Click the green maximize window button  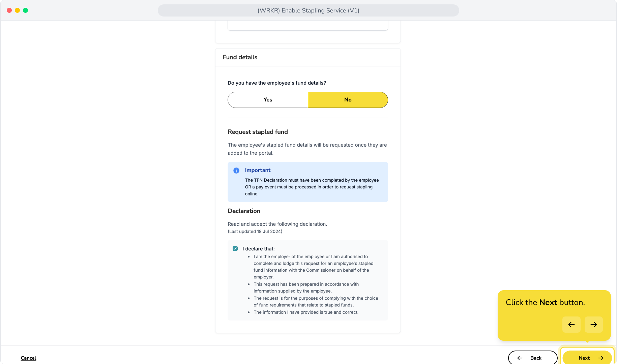pyautogui.click(x=25, y=10)
